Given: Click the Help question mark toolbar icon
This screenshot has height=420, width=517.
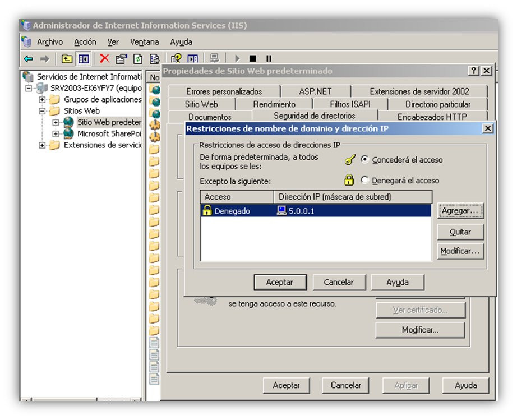Looking at the screenshot, I should click(176, 59).
